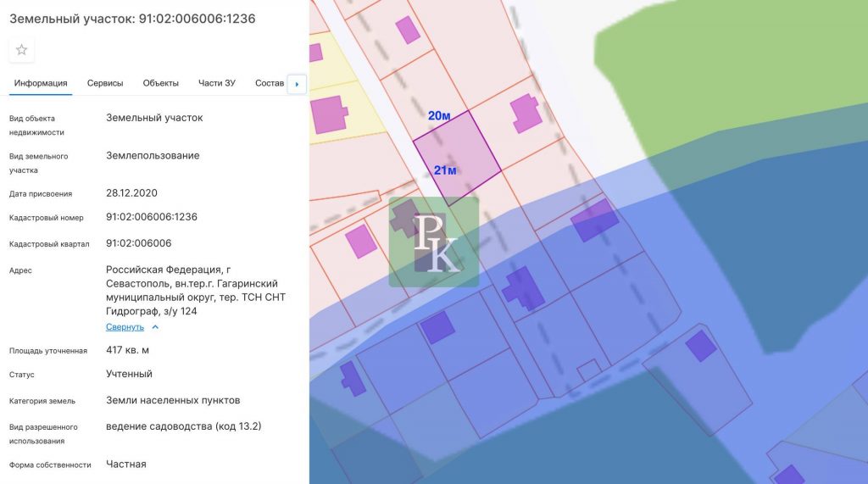This screenshot has height=484, width=868.
Task: Click the Свернуть link under address
Action: [125, 326]
